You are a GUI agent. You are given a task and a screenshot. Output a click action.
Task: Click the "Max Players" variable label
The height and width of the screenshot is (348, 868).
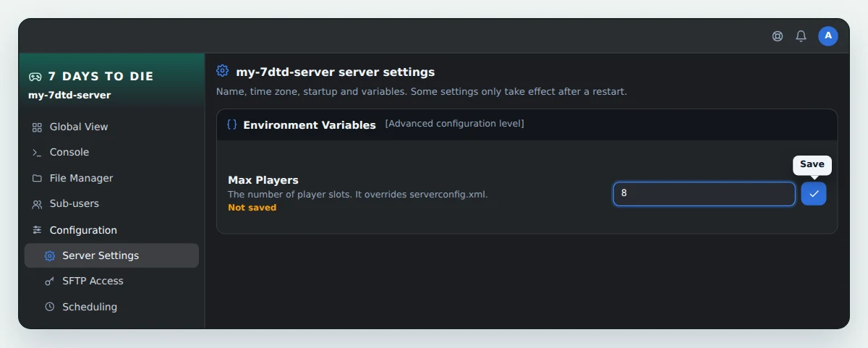pos(263,180)
